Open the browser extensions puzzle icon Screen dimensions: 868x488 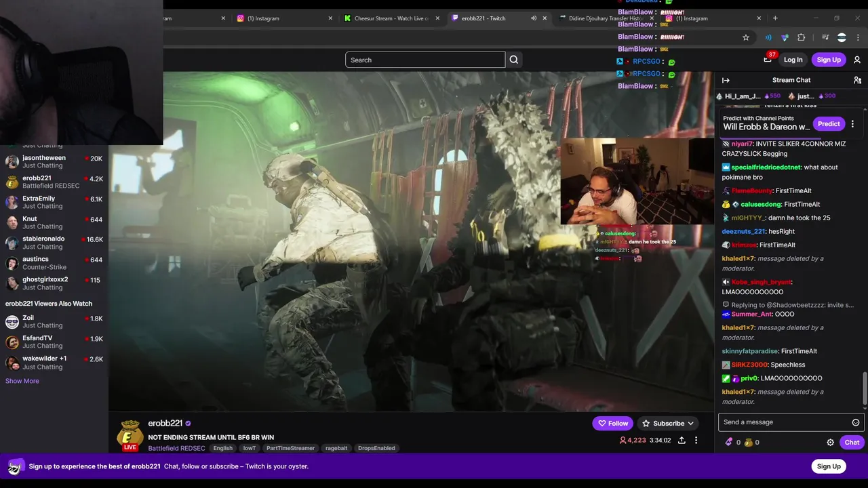point(802,37)
